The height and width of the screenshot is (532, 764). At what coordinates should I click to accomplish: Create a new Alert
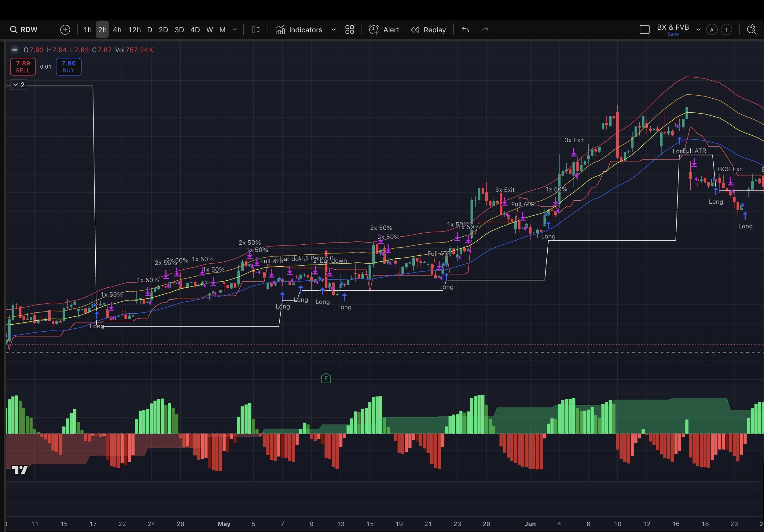point(384,30)
